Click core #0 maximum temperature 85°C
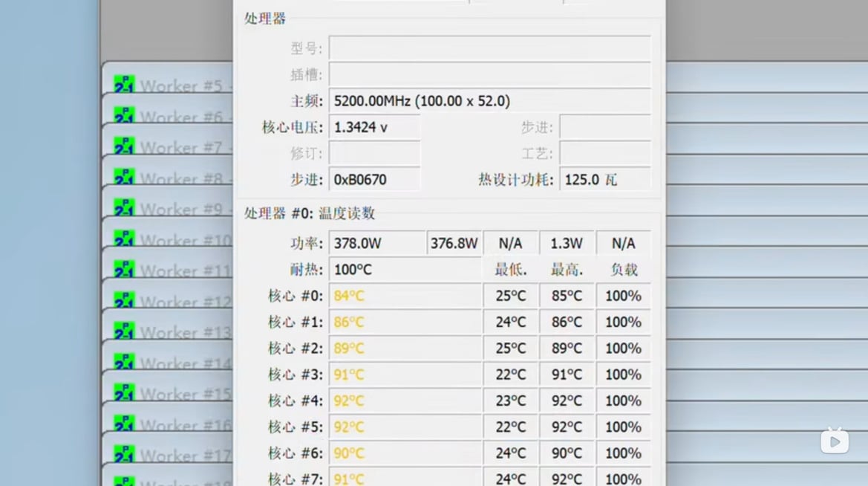This screenshot has height=486, width=868. click(567, 296)
